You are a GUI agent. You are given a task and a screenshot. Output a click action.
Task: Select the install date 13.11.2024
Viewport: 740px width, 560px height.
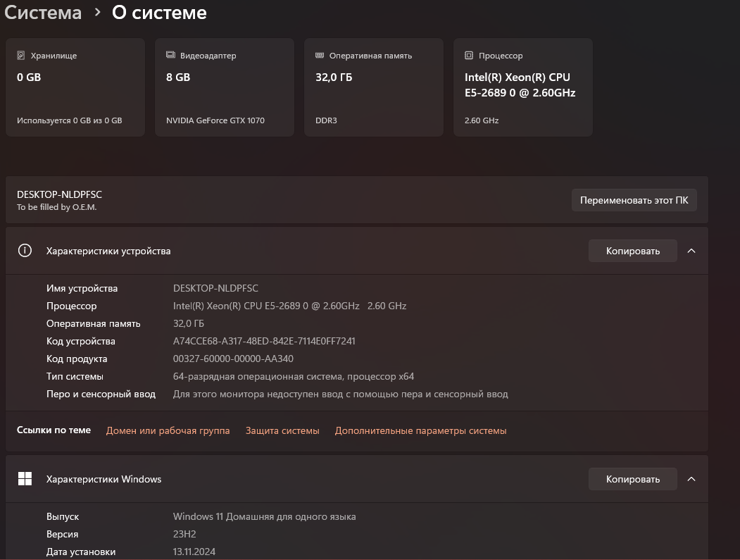(x=194, y=552)
